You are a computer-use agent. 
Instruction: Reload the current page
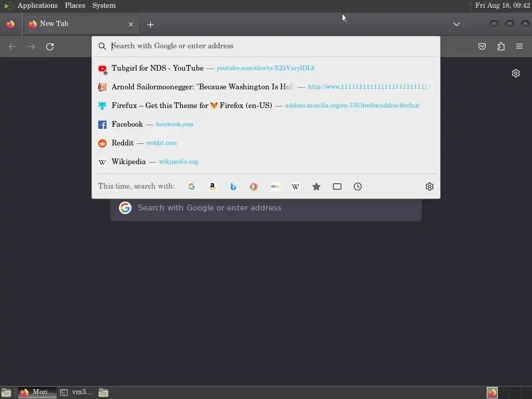[50, 46]
